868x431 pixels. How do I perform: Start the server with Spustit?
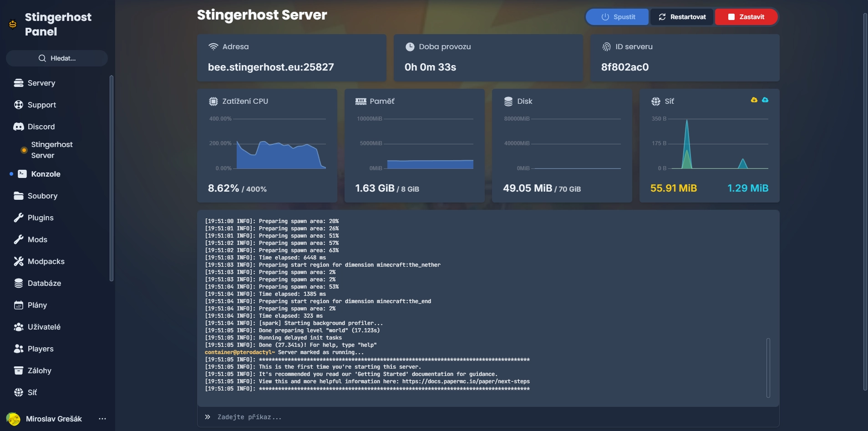[x=617, y=17]
